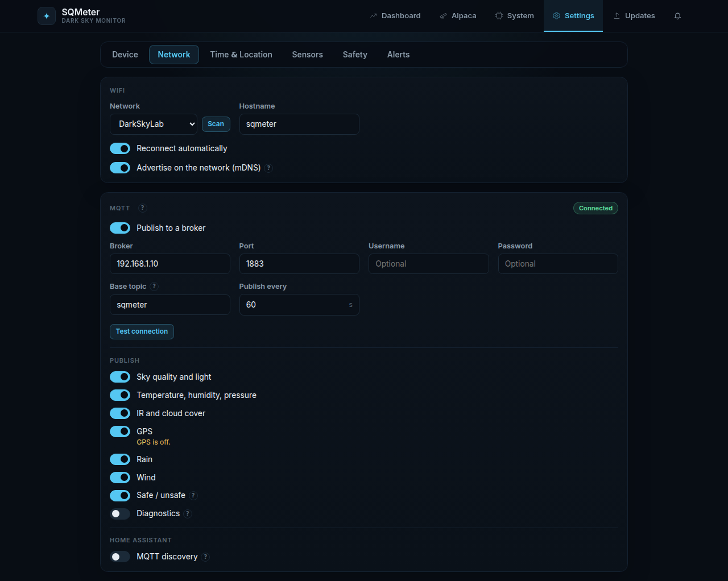Select the Network settings tab
Viewport: 728px width, 581px height.
click(x=174, y=55)
